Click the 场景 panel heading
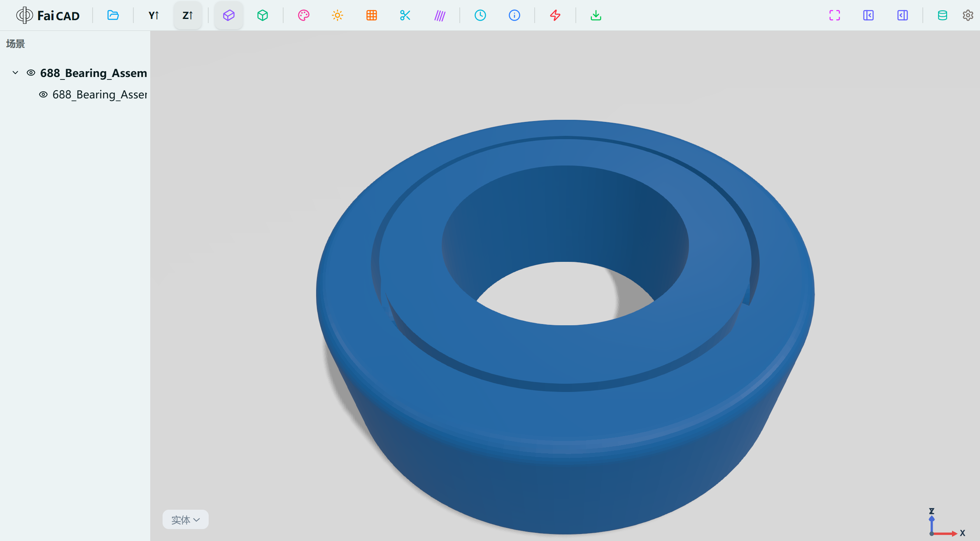The height and width of the screenshot is (541, 980). 16,44
